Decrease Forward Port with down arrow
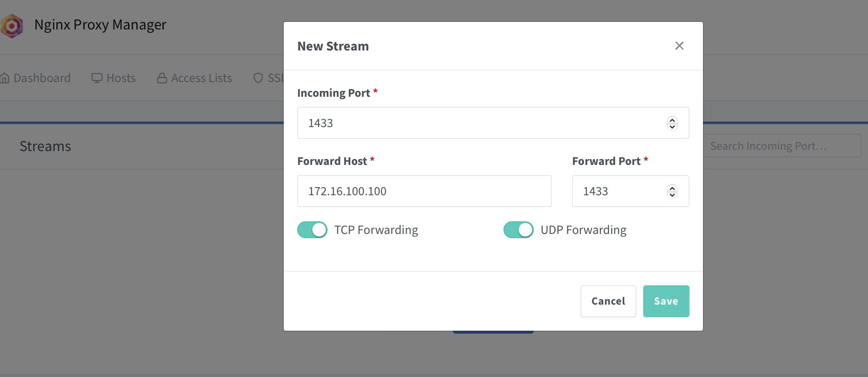 (x=672, y=195)
